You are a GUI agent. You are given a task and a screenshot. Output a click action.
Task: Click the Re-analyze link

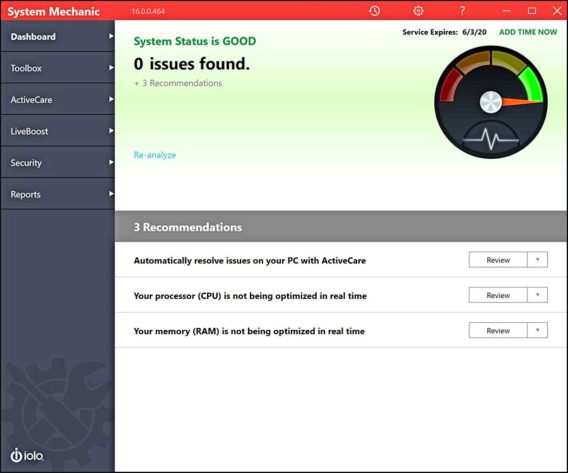155,155
